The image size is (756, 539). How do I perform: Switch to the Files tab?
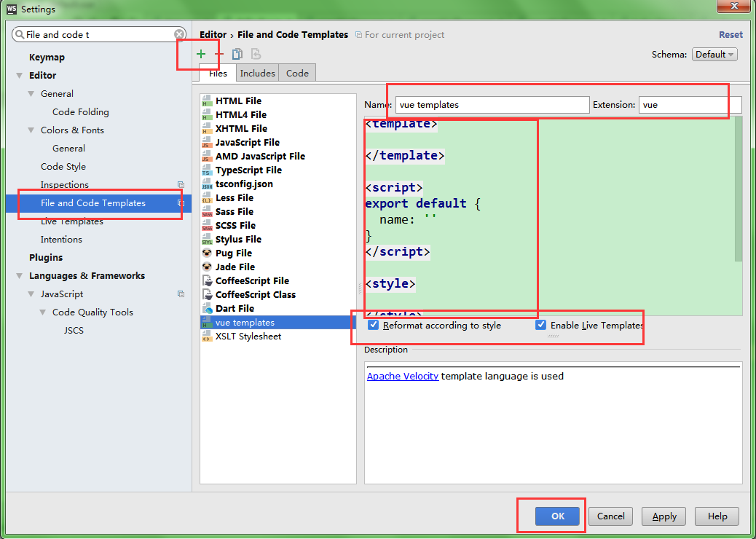[x=218, y=74]
